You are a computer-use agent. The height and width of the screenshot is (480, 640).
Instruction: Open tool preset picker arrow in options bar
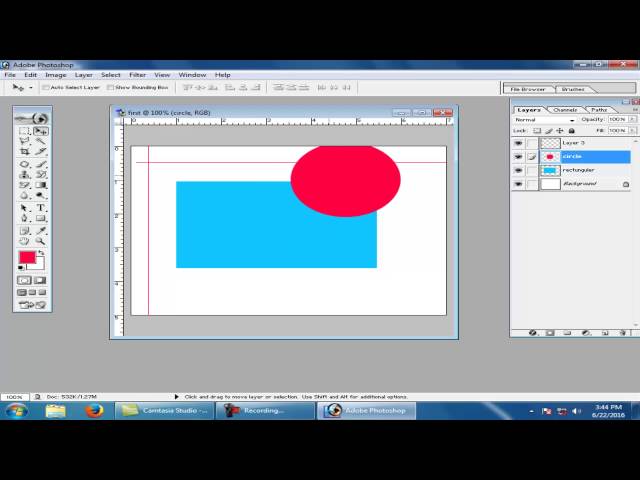31,87
